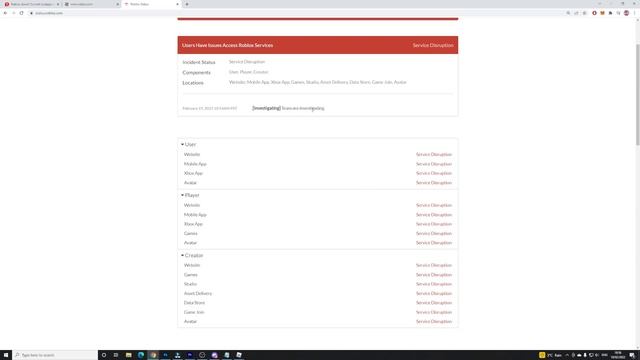
Task: Click Games row under Player
Action: 318,233
